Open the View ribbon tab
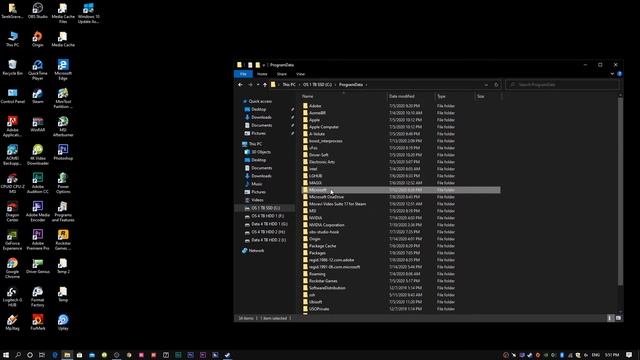This screenshot has height=360, width=640. pos(300,74)
